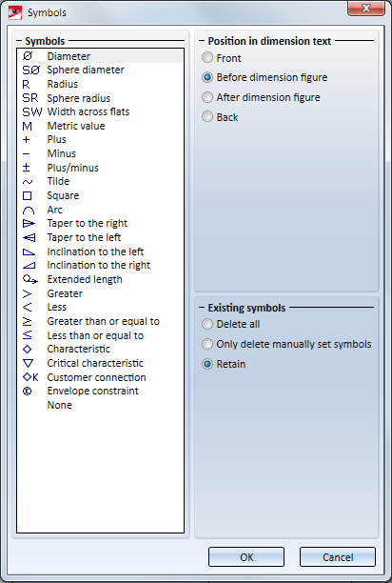Viewport: 392px width, 583px height.
Task: Select the Greater than symbol icon
Action: 27,293
